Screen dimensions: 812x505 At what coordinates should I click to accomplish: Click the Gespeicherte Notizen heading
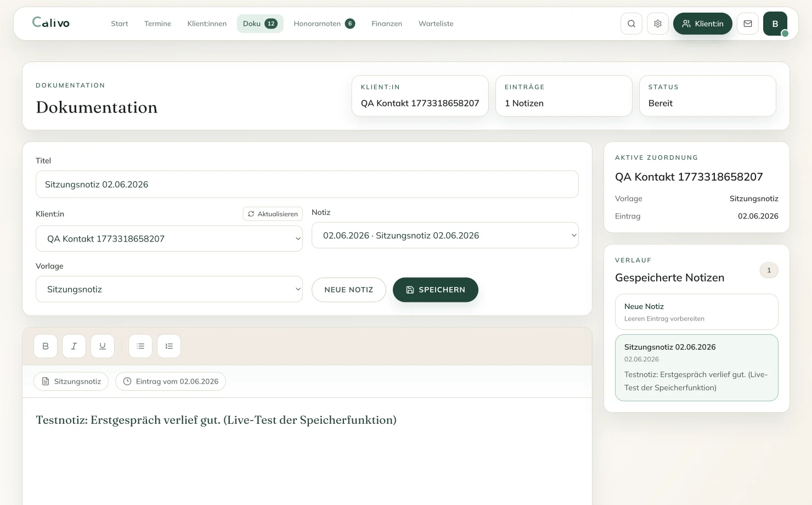[669, 278]
